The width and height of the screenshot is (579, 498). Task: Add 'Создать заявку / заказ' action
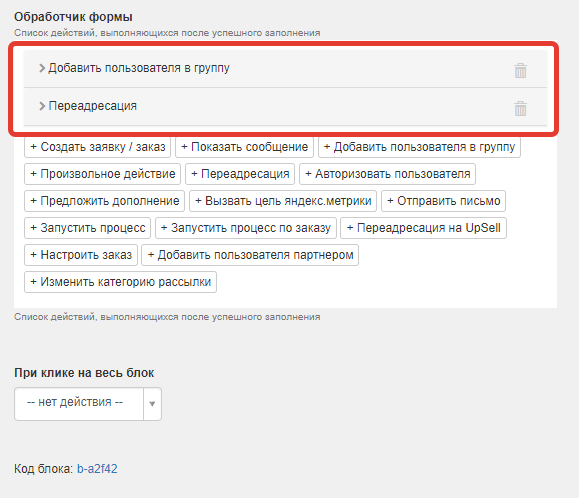pos(97,147)
